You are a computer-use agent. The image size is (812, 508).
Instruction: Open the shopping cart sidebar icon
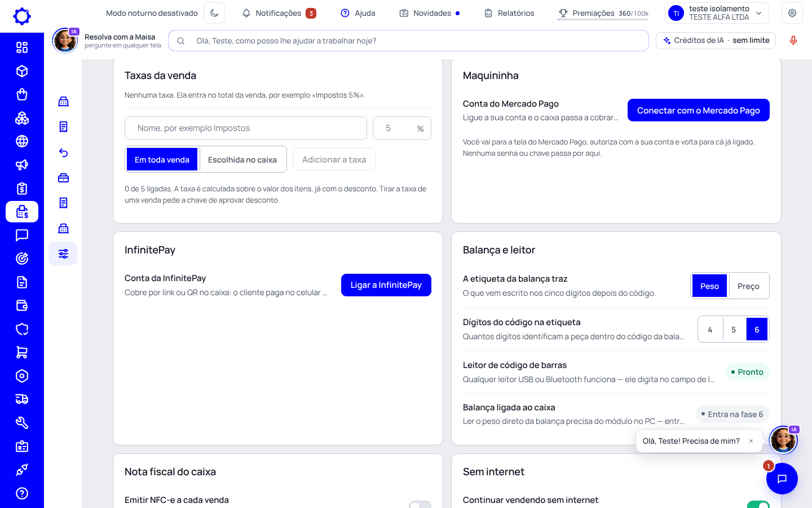(x=22, y=352)
